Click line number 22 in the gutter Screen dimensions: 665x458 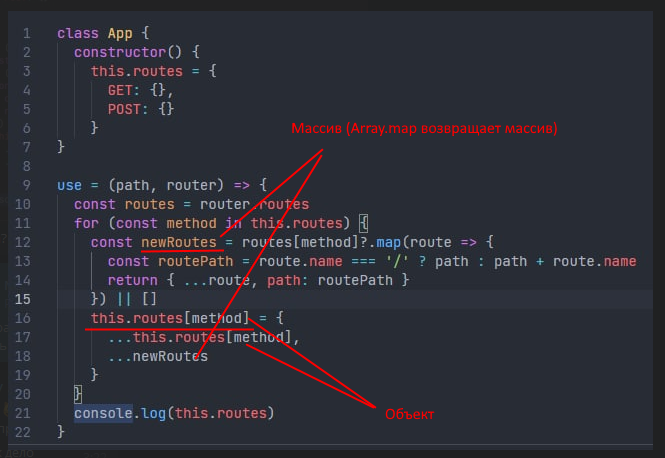coord(23,432)
